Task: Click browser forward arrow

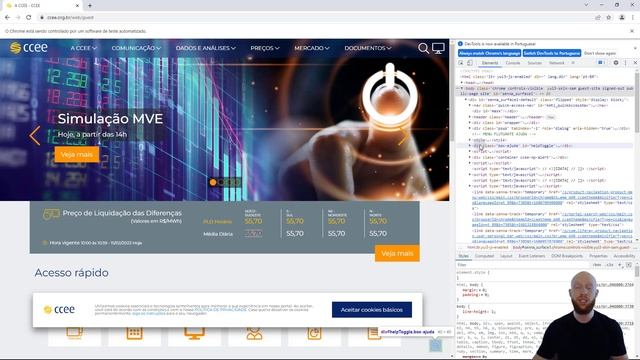Action: point(18,18)
